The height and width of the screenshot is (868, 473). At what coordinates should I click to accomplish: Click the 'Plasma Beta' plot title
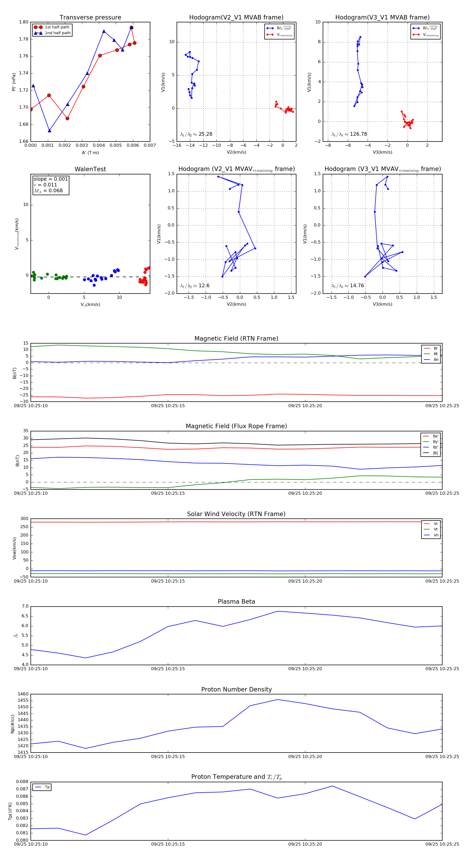236,602
